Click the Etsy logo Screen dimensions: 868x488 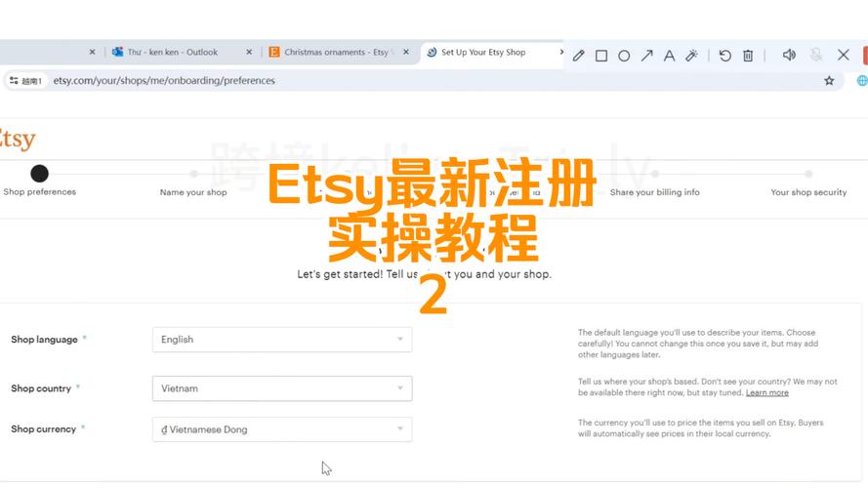(x=16, y=139)
